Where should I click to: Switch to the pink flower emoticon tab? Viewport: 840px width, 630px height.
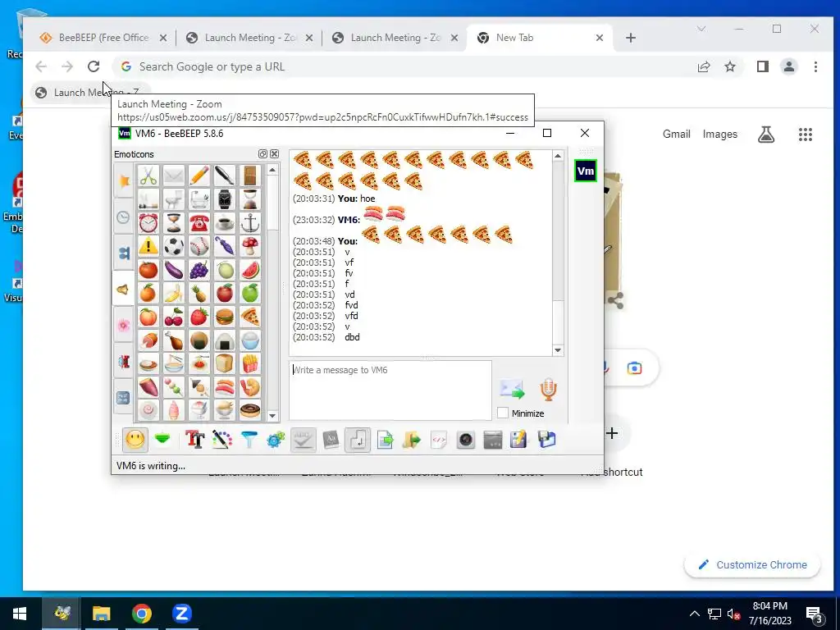click(x=123, y=325)
